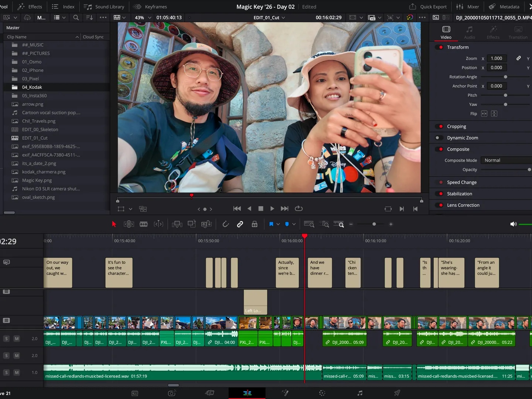The height and width of the screenshot is (399, 532).
Task: Toggle the Stabilization section switch
Action: [x=439, y=194]
